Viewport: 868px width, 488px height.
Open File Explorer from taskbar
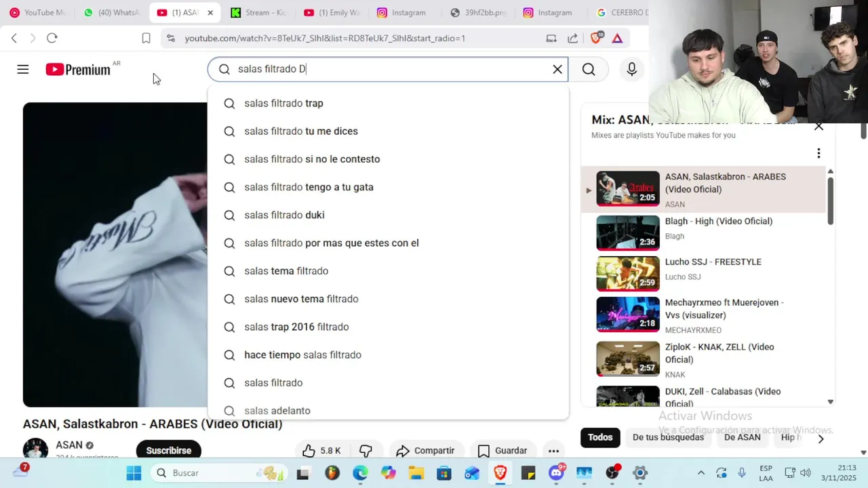pyautogui.click(x=416, y=473)
